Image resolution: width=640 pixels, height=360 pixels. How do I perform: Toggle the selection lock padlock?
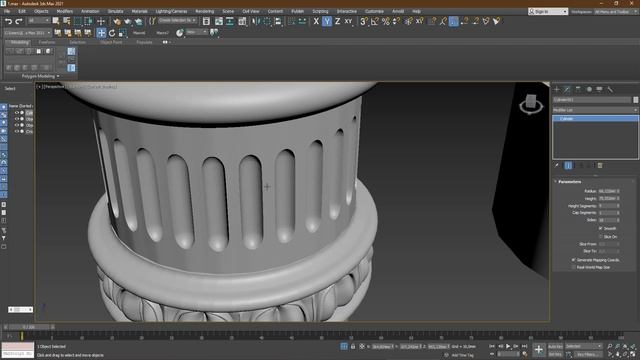(x=353, y=346)
